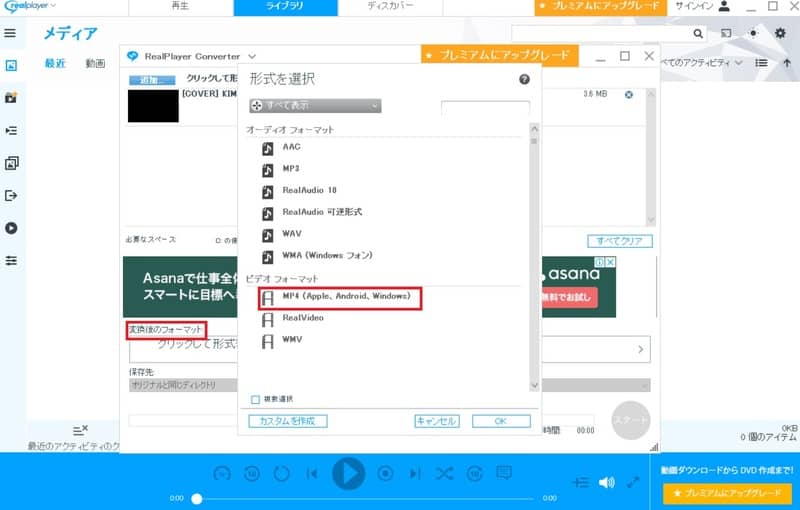Image resolution: width=800 pixels, height=510 pixels.
Task: Select the WAV audio format
Action: point(292,234)
